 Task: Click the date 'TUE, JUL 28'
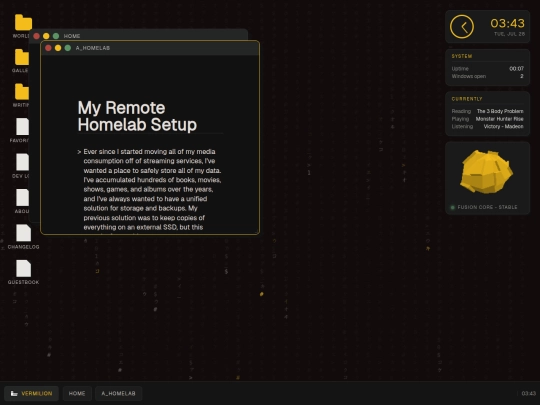pyautogui.click(x=509, y=34)
